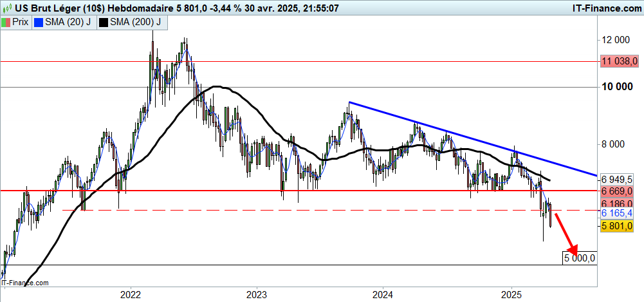The image size is (644, 302).
Task: Click the 2022 label on time axis
Action: [131, 294]
